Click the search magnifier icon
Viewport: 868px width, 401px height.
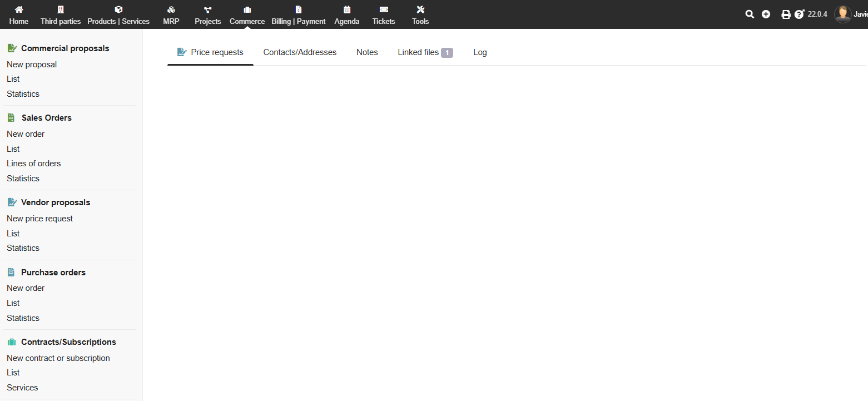(x=750, y=14)
